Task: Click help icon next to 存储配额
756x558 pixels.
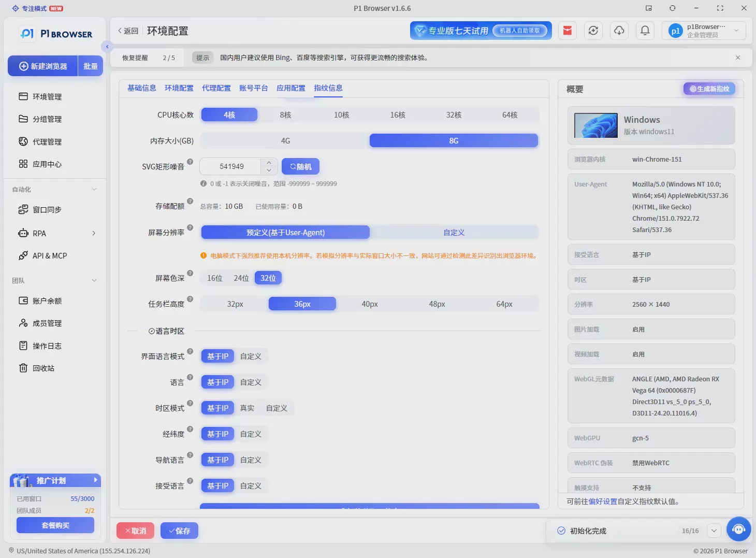Action: pos(190,201)
